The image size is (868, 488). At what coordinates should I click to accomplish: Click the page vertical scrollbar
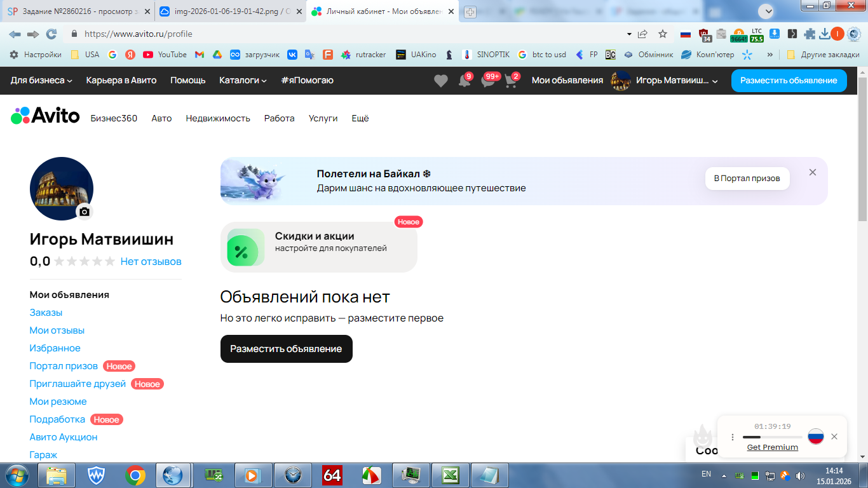[x=862, y=149]
